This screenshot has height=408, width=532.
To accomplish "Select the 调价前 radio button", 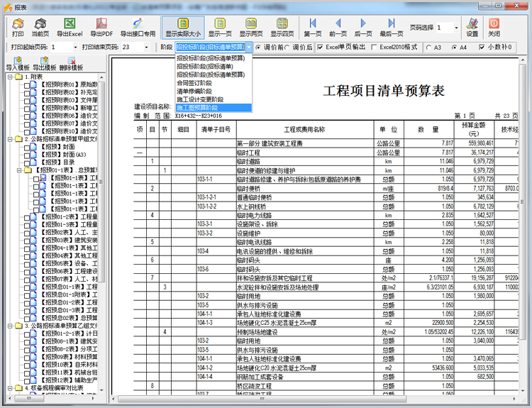I will (258, 47).
